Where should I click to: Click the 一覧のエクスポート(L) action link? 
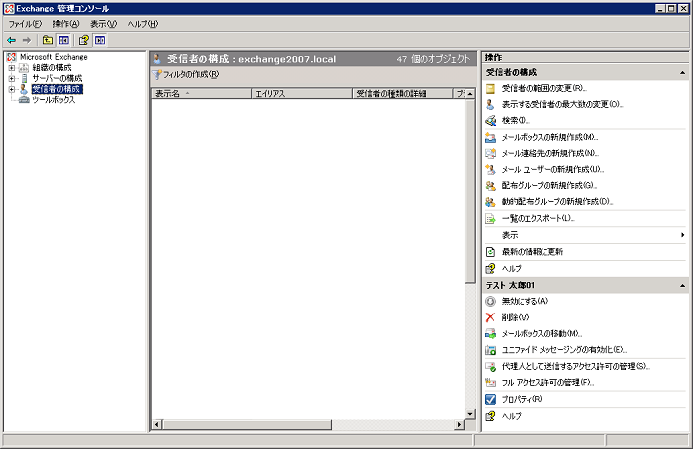point(538,218)
